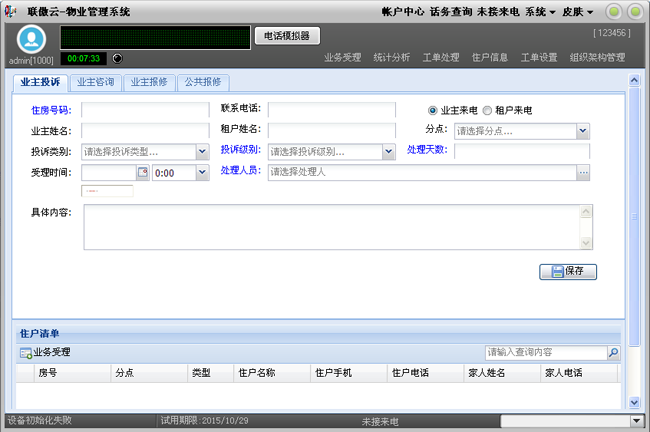Click the 住房号码 label link
The height and width of the screenshot is (432, 650).
click(51, 110)
